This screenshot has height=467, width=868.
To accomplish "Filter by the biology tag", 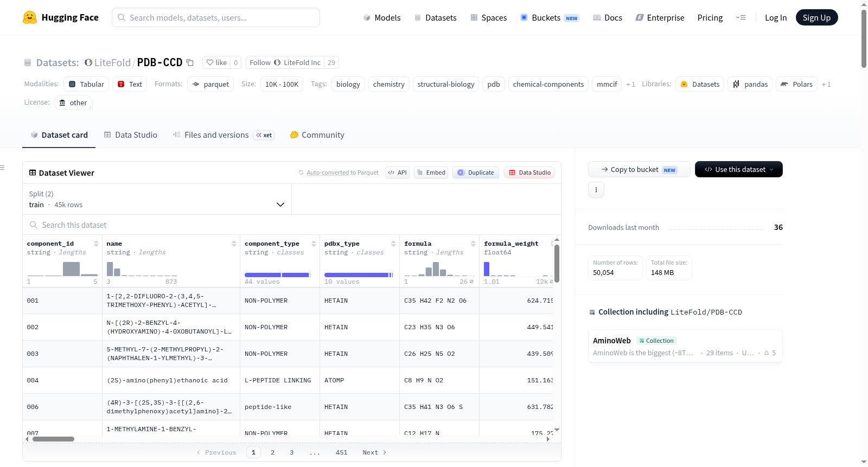I will click(x=348, y=84).
